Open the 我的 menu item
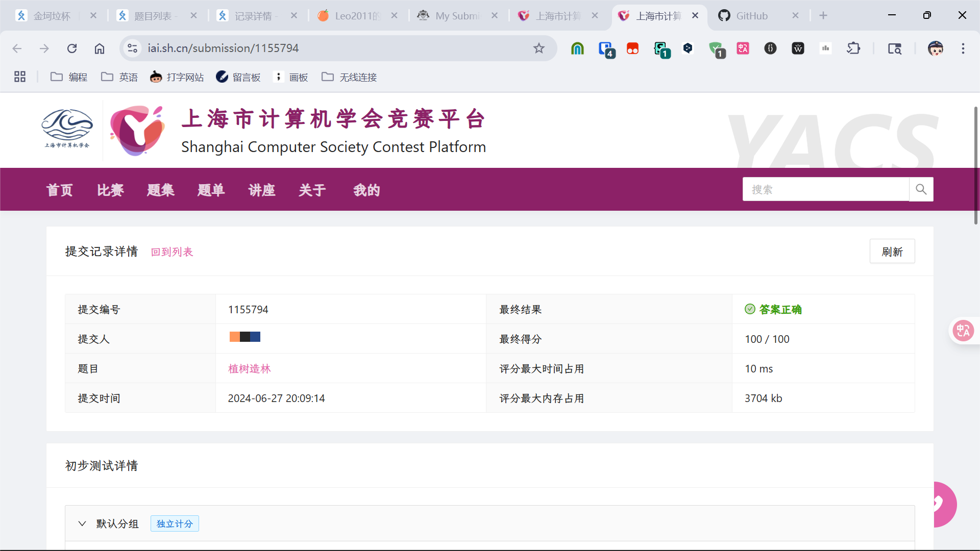980x551 pixels. pos(367,190)
